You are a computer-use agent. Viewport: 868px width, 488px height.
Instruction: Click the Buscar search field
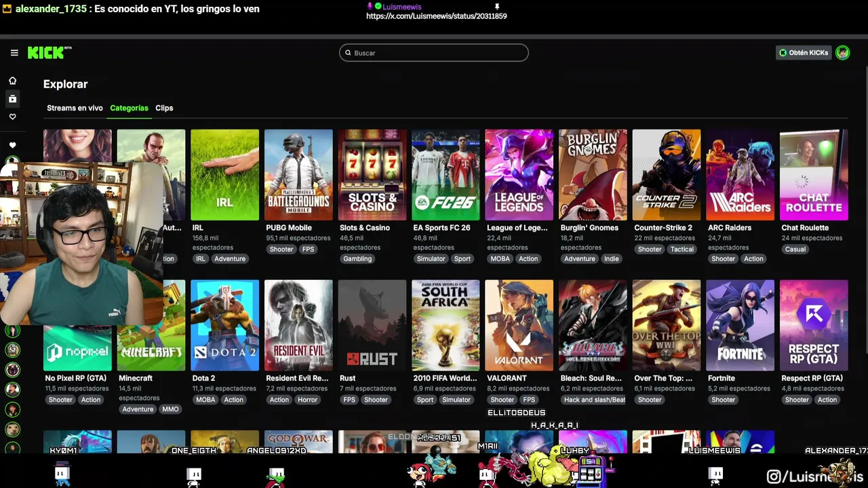[x=434, y=53]
